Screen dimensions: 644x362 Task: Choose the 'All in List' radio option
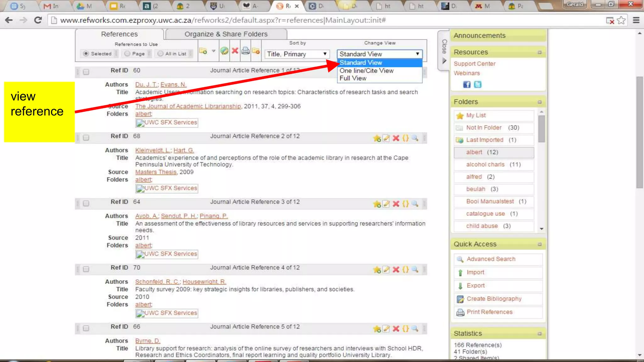[161, 54]
